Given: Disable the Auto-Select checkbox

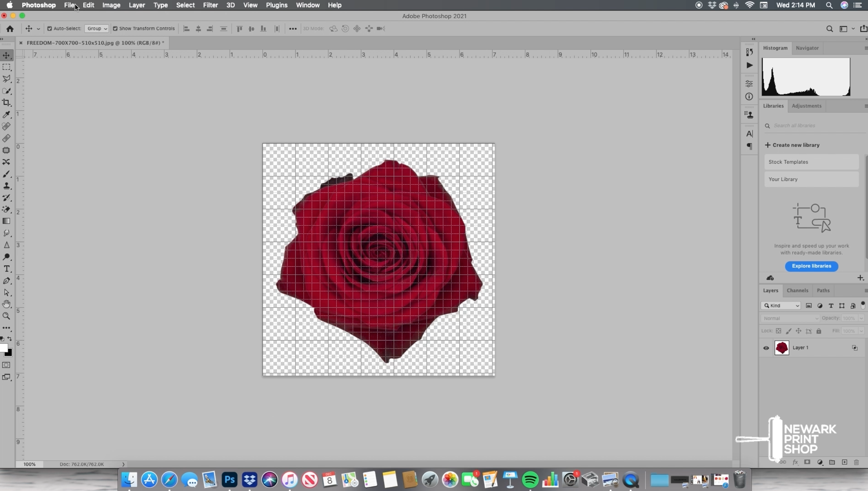Looking at the screenshot, I should (50, 29).
